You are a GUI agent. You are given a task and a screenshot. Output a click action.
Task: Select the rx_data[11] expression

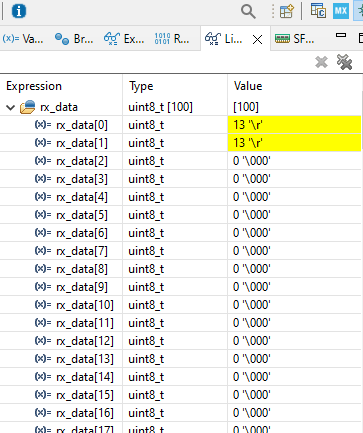[85, 323]
